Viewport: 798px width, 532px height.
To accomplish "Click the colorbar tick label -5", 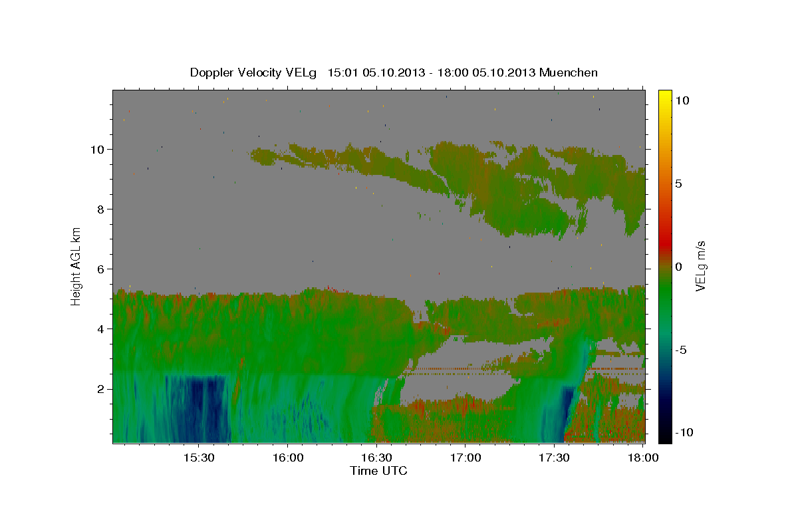I will (x=682, y=350).
